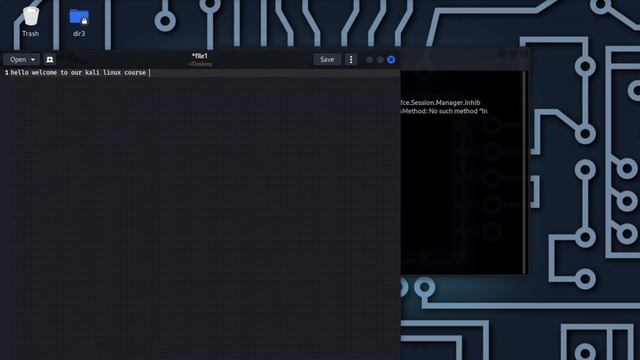Open the Trash desktop icon
The image size is (640, 360).
pos(31,22)
